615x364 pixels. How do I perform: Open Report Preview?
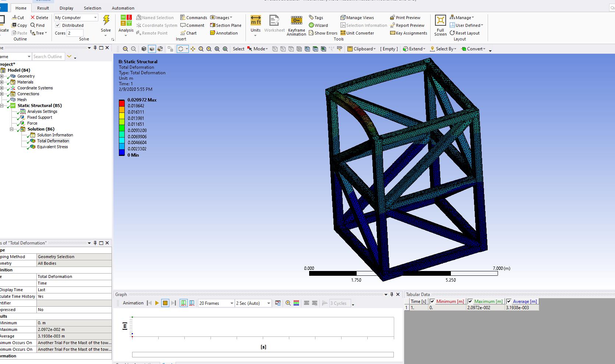coord(407,25)
